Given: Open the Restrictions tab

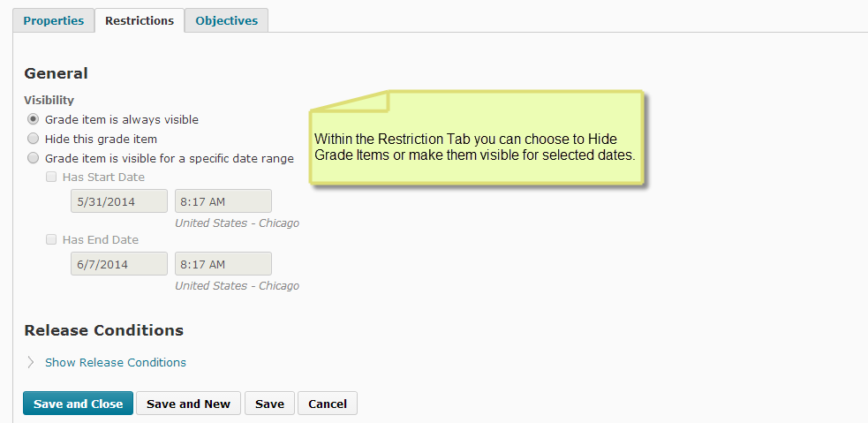Looking at the screenshot, I should click(x=140, y=20).
